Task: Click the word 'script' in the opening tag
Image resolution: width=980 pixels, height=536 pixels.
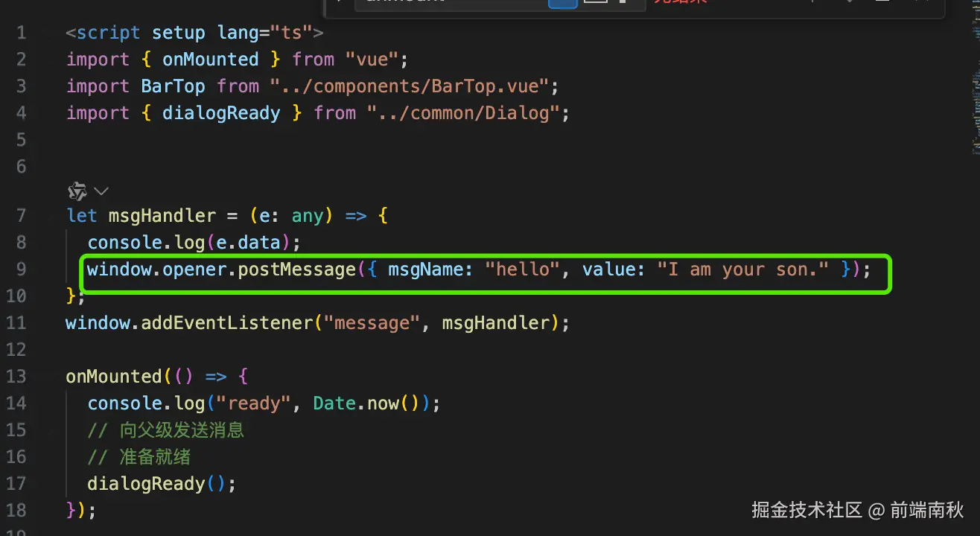Action: click(108, 33)
